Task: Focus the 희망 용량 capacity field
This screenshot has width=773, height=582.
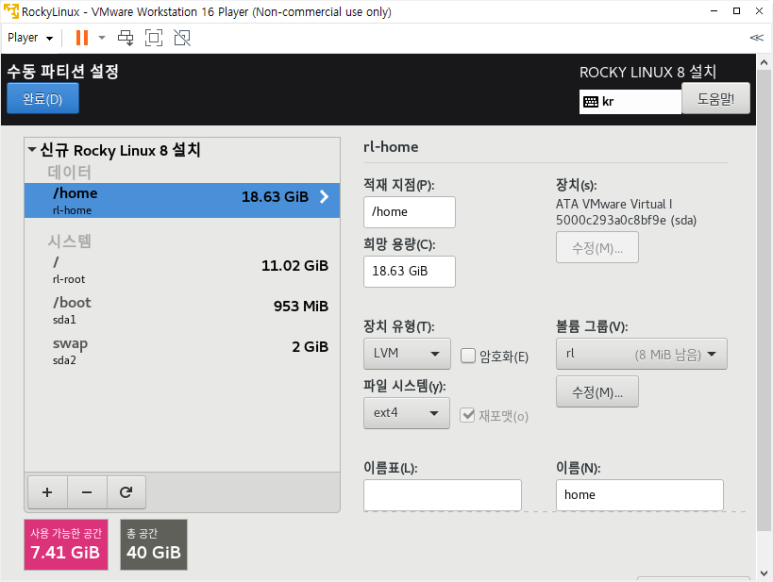Action: [x=409, y=272]
